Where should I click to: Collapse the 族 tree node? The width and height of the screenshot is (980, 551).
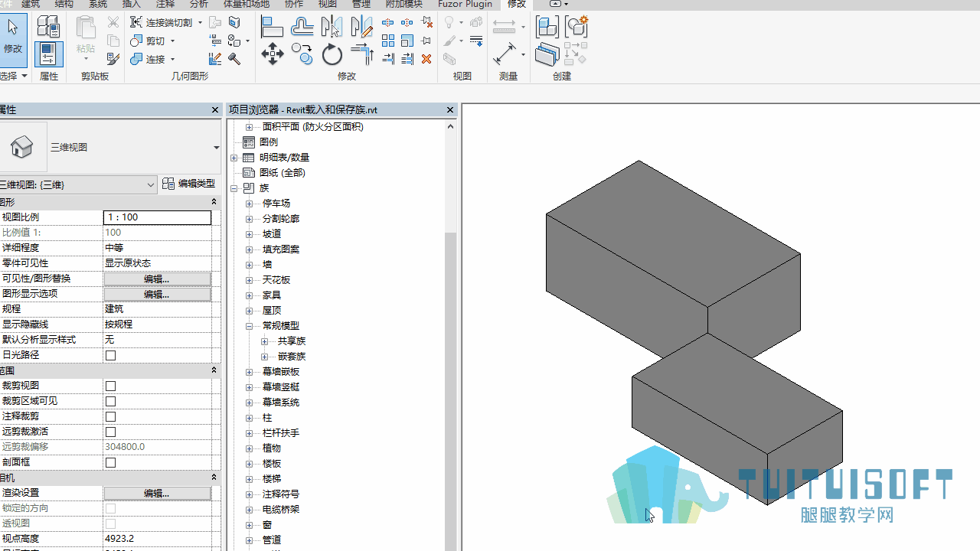pyautogui.click(x=234, y=188)
